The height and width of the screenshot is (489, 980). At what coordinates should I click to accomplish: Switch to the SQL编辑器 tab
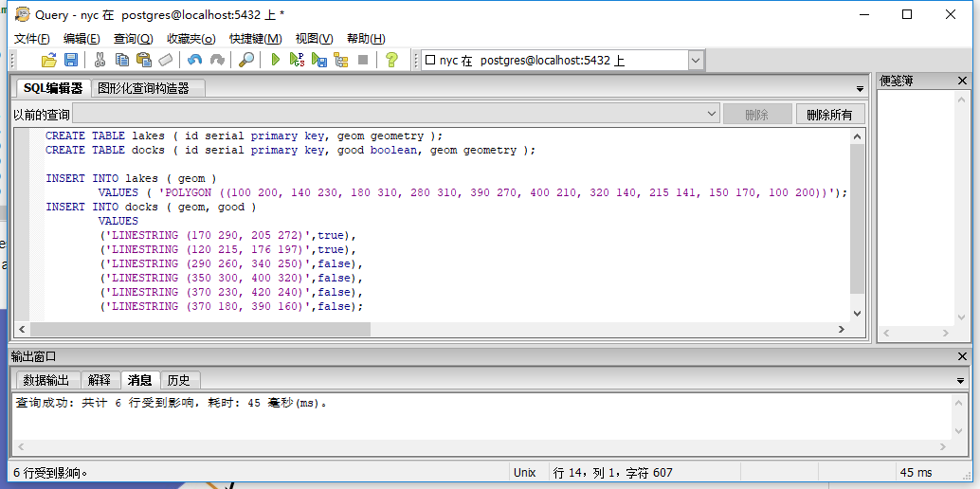53,88
